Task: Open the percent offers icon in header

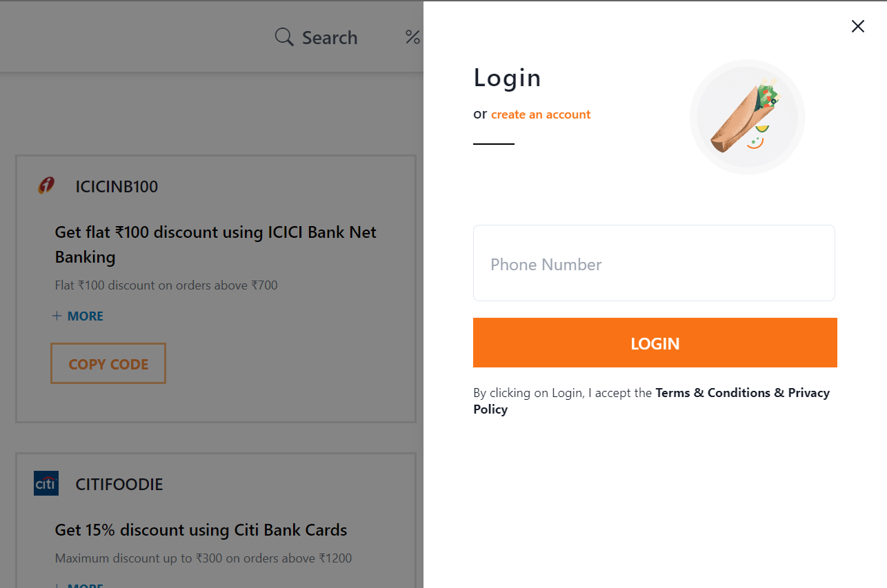Action: click(x=413, y=37)
